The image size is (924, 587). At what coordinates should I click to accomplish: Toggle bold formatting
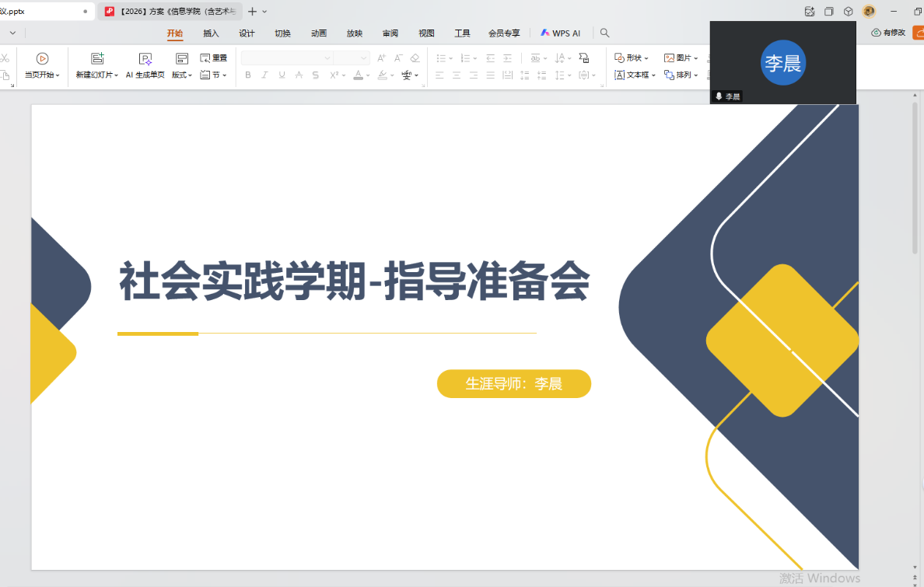pos(248,75)
